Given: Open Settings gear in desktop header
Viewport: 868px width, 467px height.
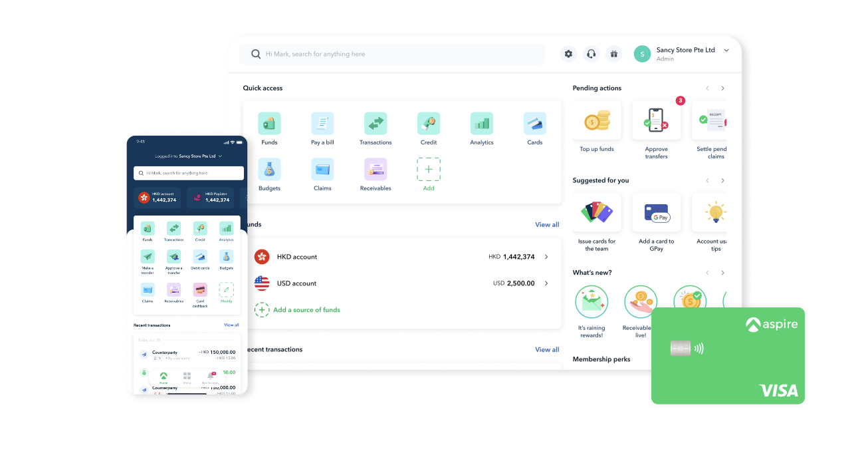Looking at the screenshot, I should (568, 54).
